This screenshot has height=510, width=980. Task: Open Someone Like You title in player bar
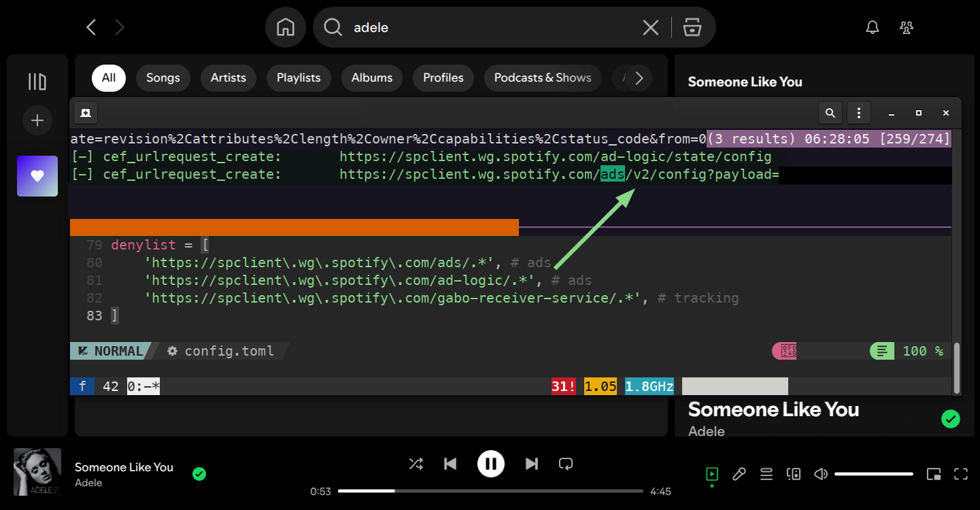point(124,467)
